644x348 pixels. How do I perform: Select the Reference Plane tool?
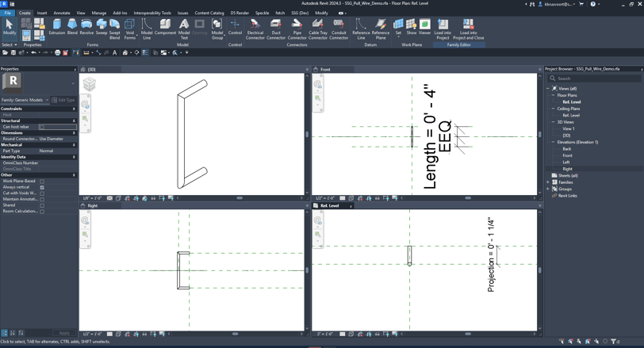(x=381, y=29)
